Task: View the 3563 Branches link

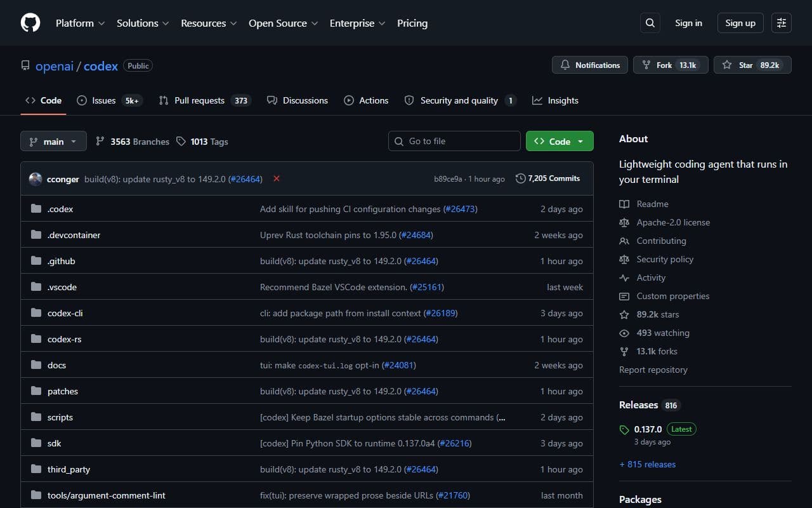Action: (x=133, y=142)
